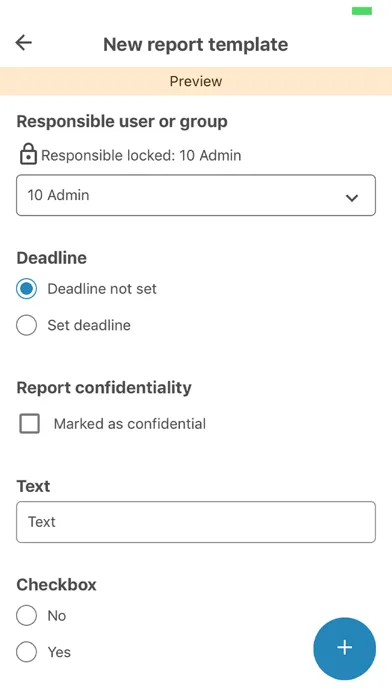The height and width of the screenshot is (696, 392).
Task: Click the "Deadline not set" label text
Action: coord(102,289)
